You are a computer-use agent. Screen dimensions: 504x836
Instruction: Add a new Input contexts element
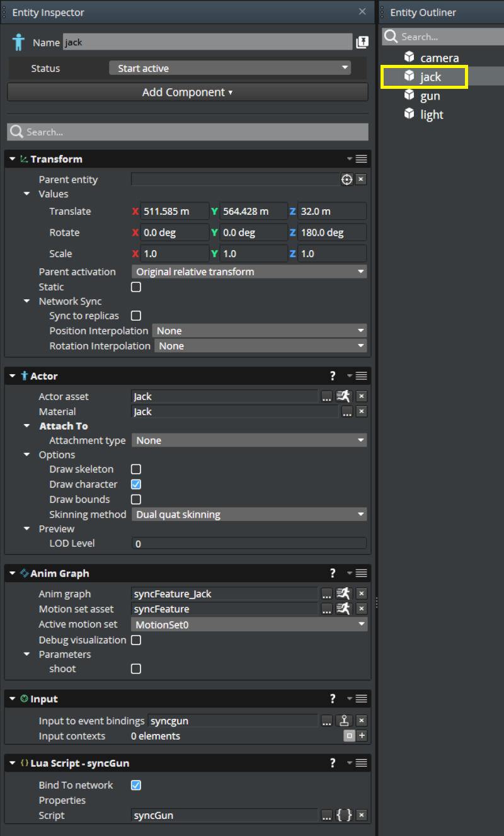point(362,736)
